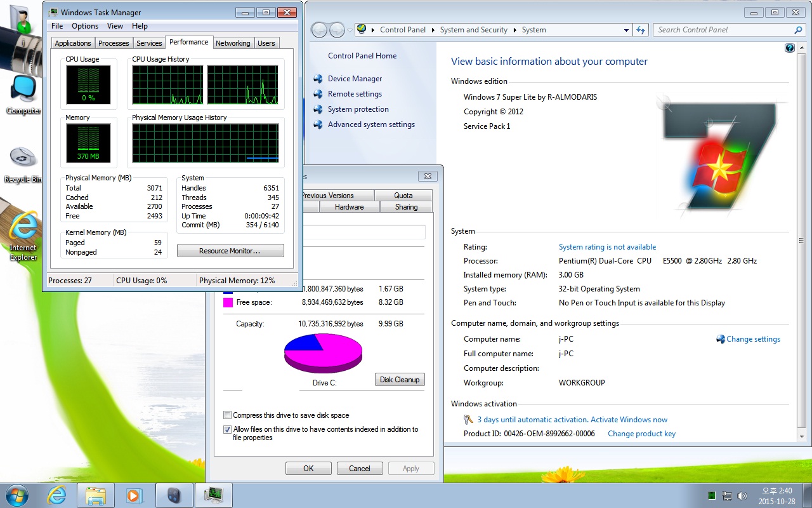812x508 pixels.
Task: Go to Control Panel Home
Action: click(362, 56)
